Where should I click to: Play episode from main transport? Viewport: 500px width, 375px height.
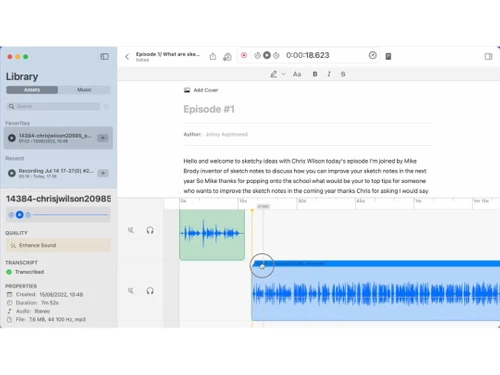pos(267,55)
